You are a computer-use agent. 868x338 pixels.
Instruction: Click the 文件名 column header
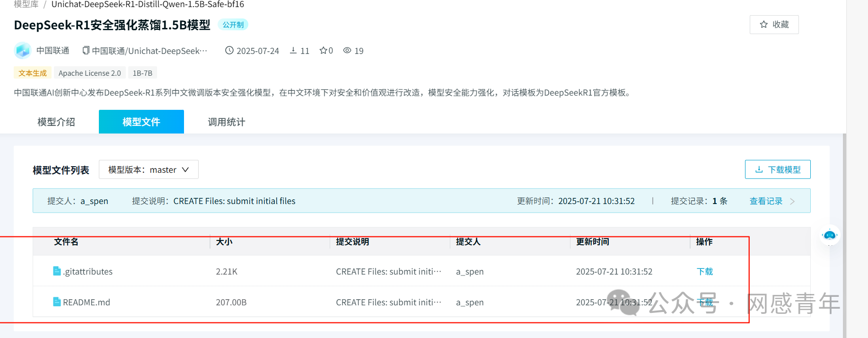[x=66, y=241]
